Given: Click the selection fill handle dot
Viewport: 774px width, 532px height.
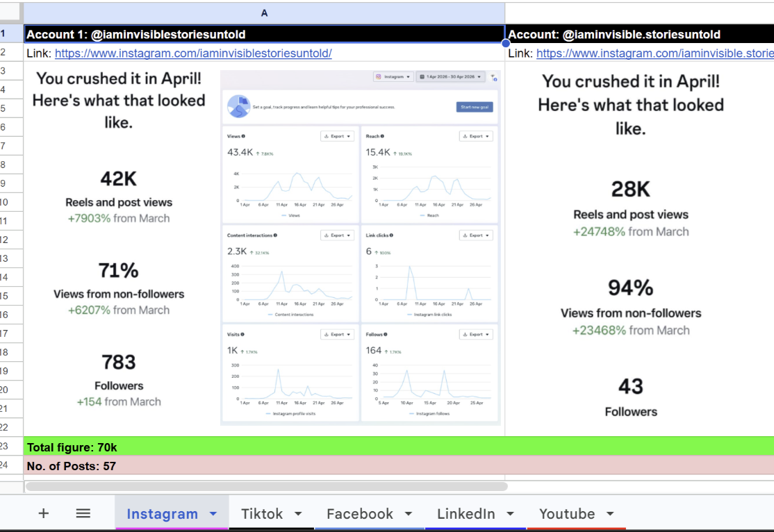Looking at the screenshot, I should [506, 43].
